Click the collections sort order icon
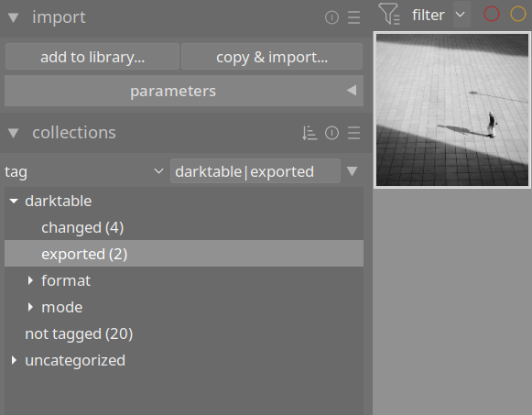The image size is (532, 415). [x=309, y=133]
